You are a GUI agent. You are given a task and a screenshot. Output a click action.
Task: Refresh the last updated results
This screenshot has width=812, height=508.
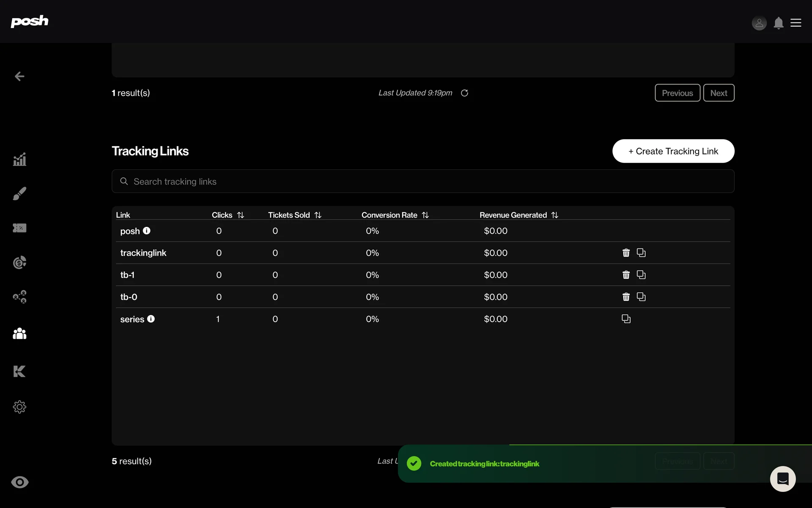click(x=464, y=93)
